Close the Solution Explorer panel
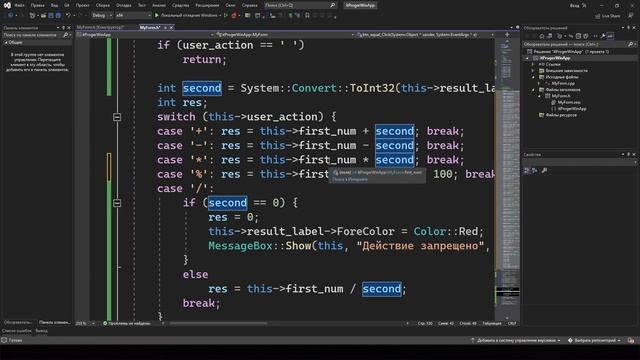The height and width of the screenshot is (360, 640). pyautogui.click(x=634, y=28)
